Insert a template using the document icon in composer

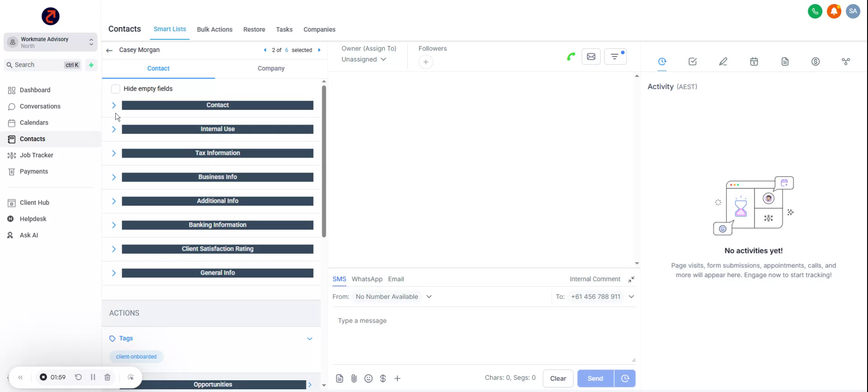[x=340, y=378]
